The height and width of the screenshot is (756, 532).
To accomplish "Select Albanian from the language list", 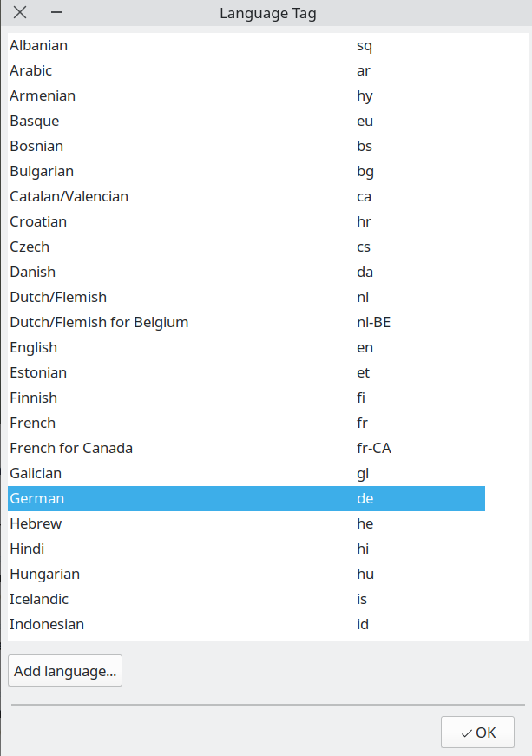I will [x=39, y=45].
